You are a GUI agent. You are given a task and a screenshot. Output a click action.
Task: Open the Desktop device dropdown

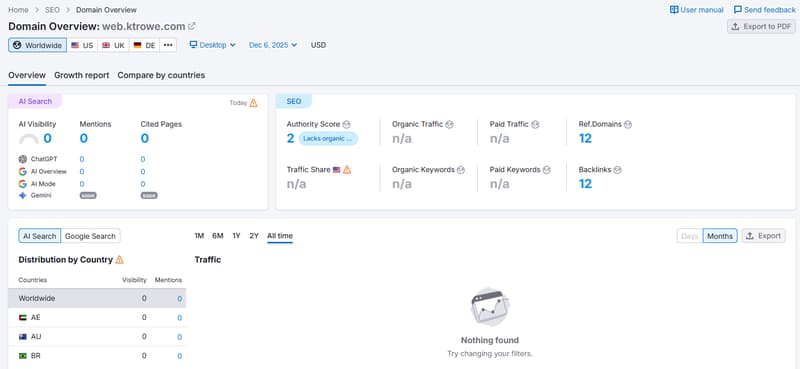[x=213, y=45]
